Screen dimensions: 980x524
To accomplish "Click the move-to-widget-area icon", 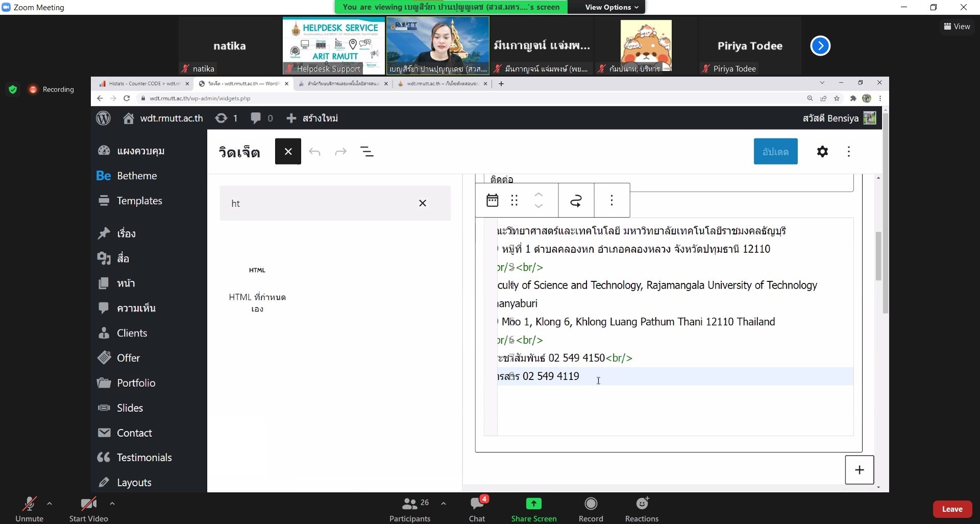I will click(x=576, y=200).
